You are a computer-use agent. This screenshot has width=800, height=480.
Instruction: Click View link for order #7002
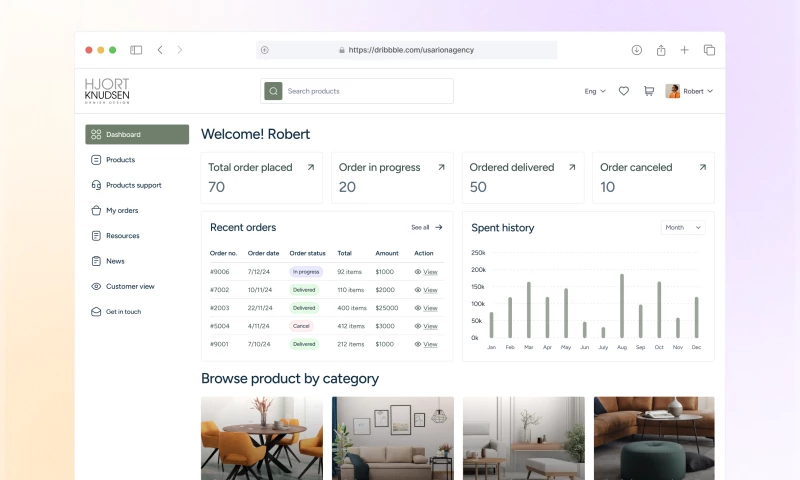coord(430,290)
